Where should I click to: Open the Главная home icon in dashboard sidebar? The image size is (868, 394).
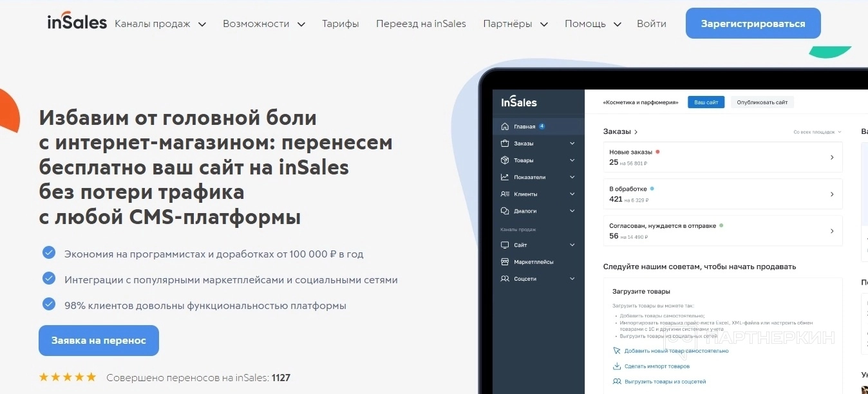(x=505, y=127)
